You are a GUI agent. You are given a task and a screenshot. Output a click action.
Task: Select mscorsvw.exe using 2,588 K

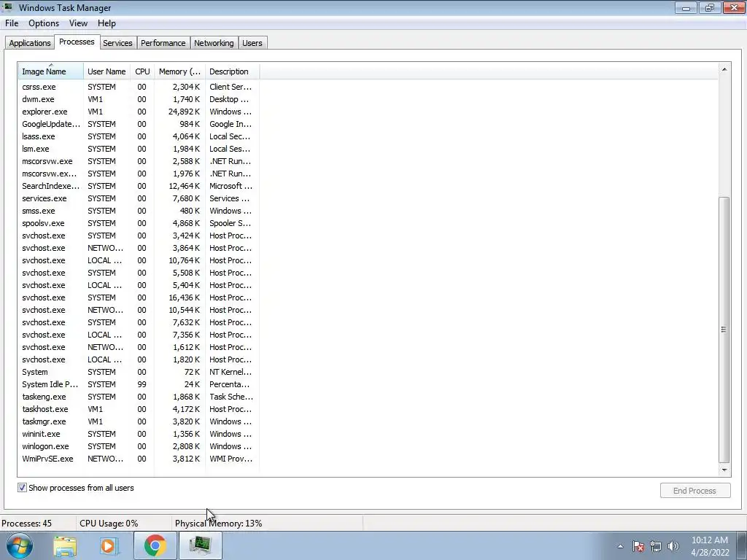pyautogui.click(x=138, y=161)
